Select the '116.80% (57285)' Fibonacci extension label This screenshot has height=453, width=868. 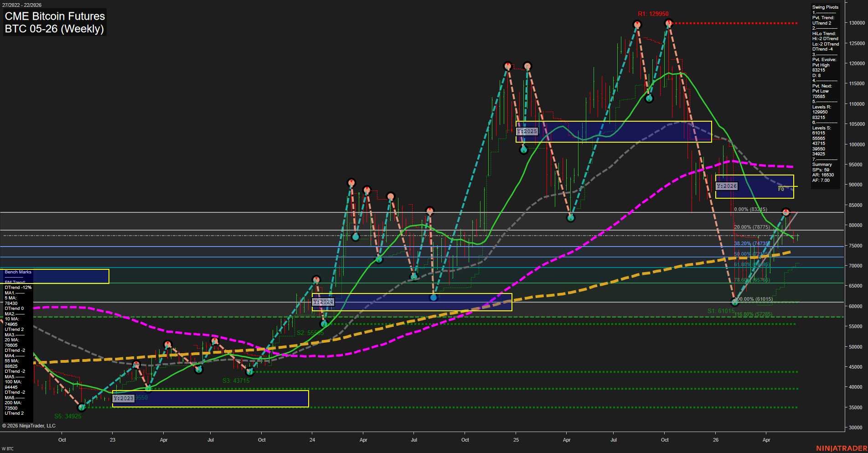(753, 314)
